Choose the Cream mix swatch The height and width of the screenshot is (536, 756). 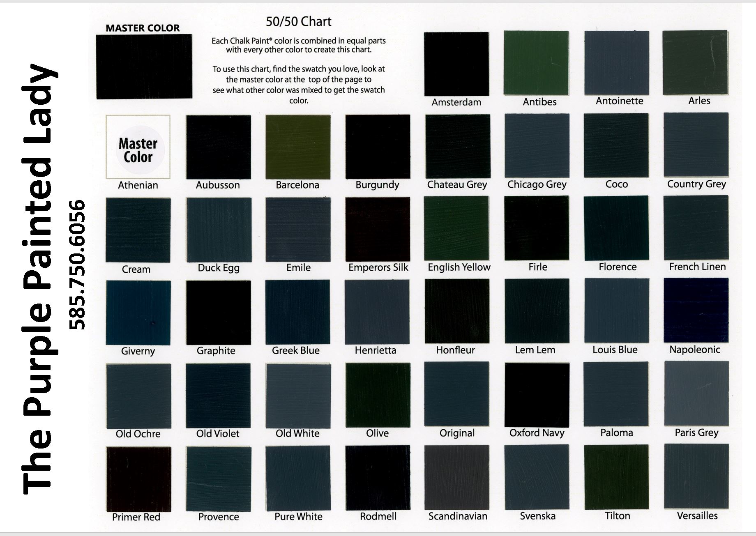tap(138, 230)
